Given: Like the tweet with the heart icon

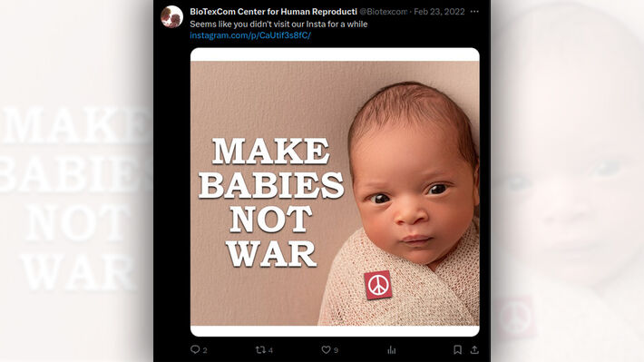Looking at the screenshot, I should point(326,349).
